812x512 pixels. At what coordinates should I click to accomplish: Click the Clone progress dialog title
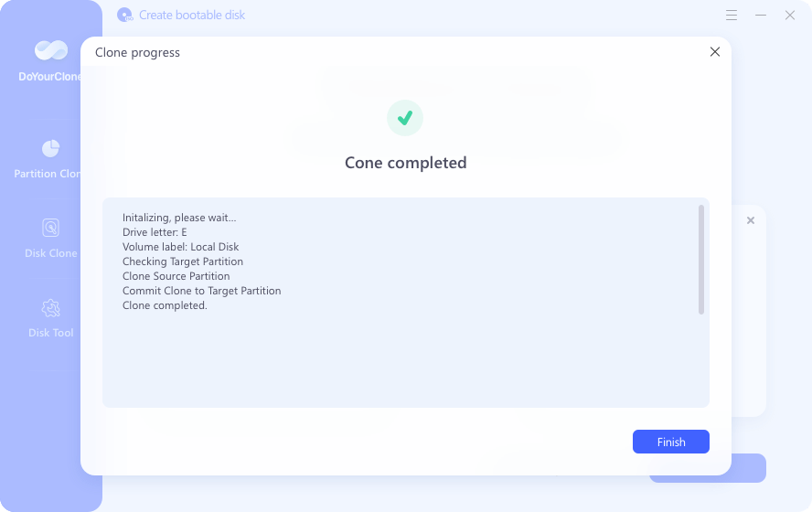pyautogui.click(x=137, y=52)
